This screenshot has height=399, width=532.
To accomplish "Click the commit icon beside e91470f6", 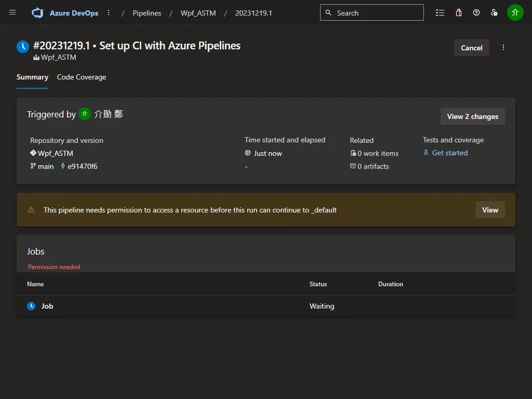I will click(63, 166).
